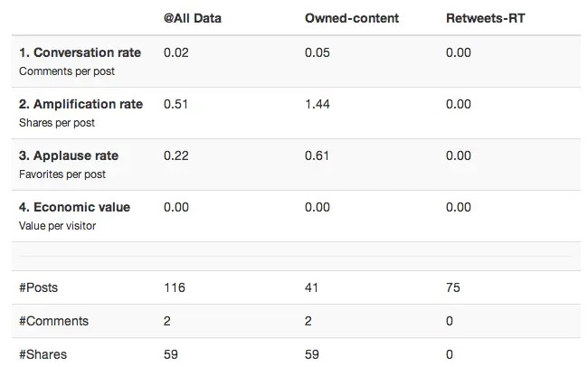The image size is (588, 367).
Task: Click the 0.61 applause rate value
Action: point(318,155)
